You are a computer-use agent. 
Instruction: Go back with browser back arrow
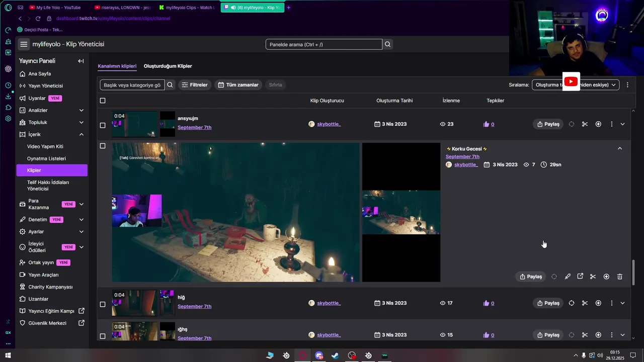[x=20, y=19]
